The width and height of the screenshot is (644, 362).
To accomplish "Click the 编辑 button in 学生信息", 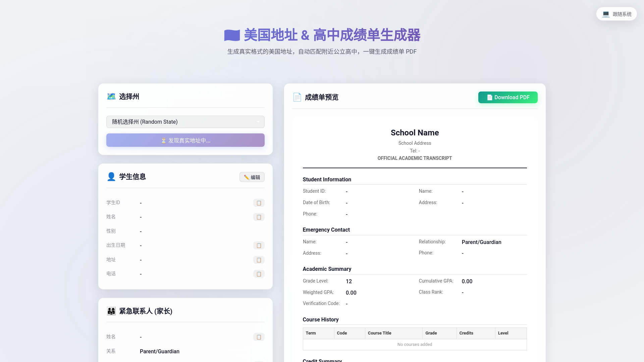I will (252, 177).
